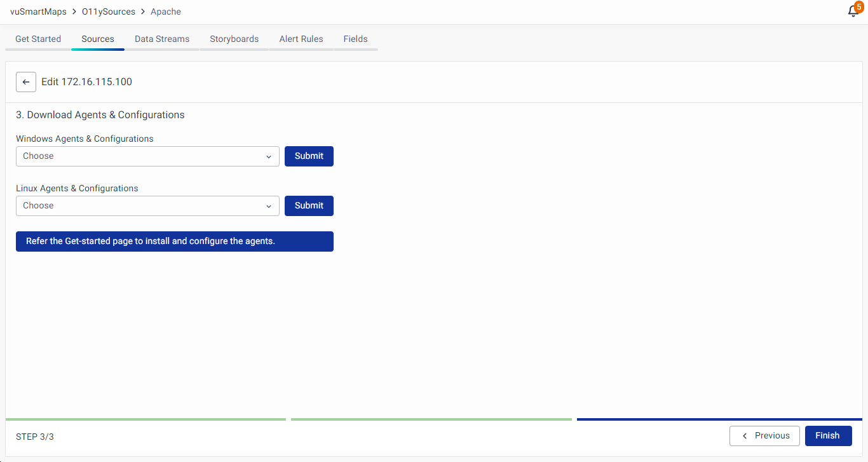
Task: Go to the Storyboards tab
Action: [x=234, y=39]
